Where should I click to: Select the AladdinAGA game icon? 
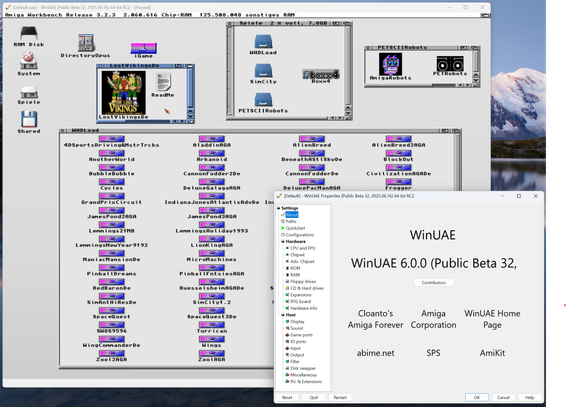point(212,139)
